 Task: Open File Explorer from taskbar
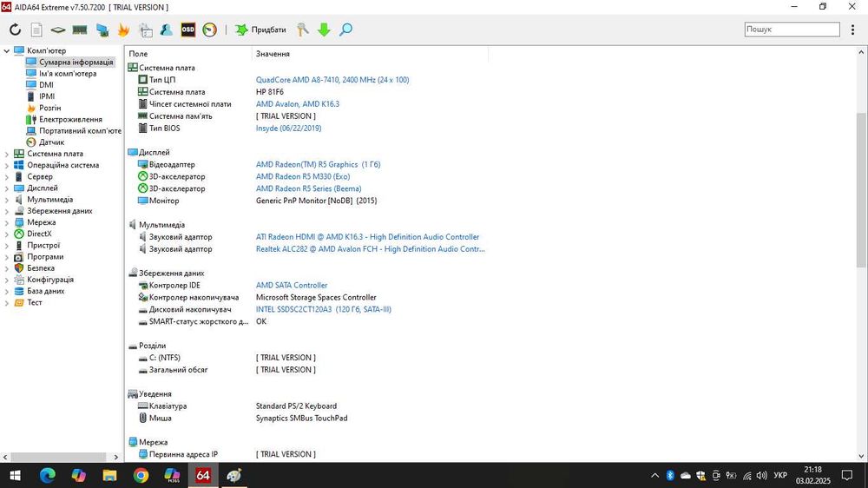point(109,475)
